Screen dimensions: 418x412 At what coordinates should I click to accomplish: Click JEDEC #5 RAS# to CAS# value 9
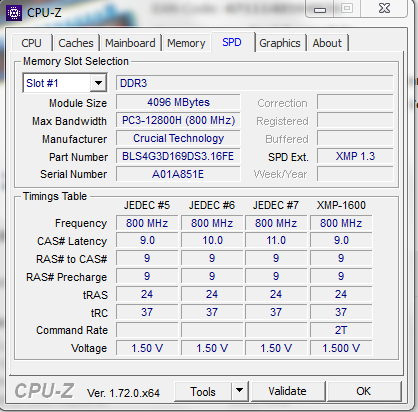[147, 259]
